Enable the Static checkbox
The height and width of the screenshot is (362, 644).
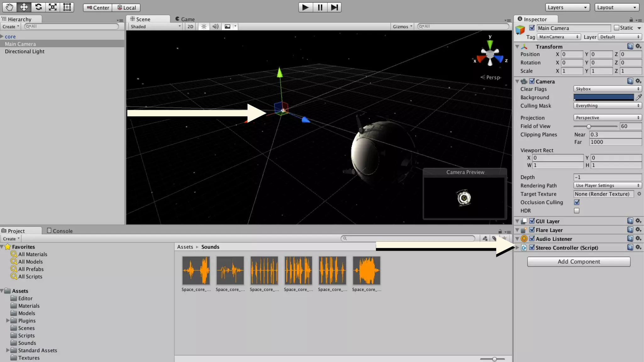(x=616, y=28)
